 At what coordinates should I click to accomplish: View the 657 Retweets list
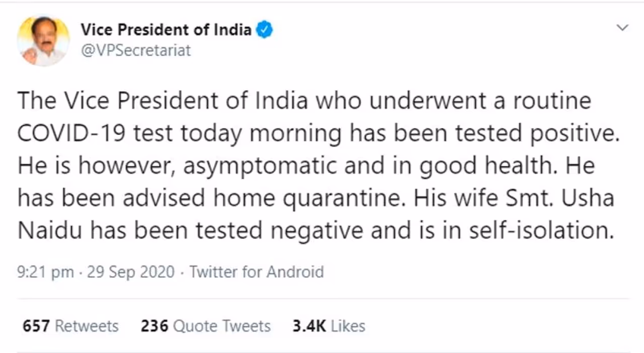[x=70, y=326]
